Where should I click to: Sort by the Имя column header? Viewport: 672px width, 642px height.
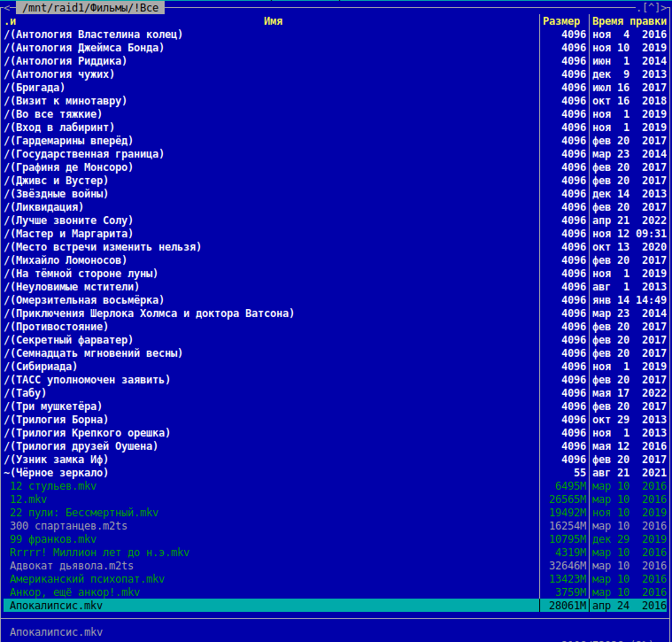(x=273, y=21)
